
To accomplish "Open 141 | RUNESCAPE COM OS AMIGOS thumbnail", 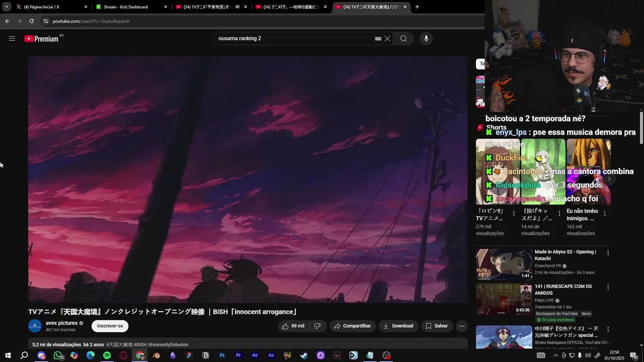I will click(504, 299).
